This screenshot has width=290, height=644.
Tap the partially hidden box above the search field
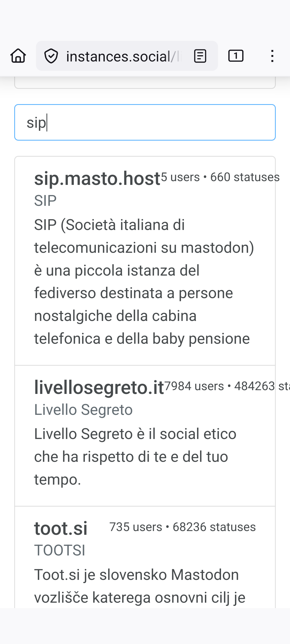[x=145, y=83]
